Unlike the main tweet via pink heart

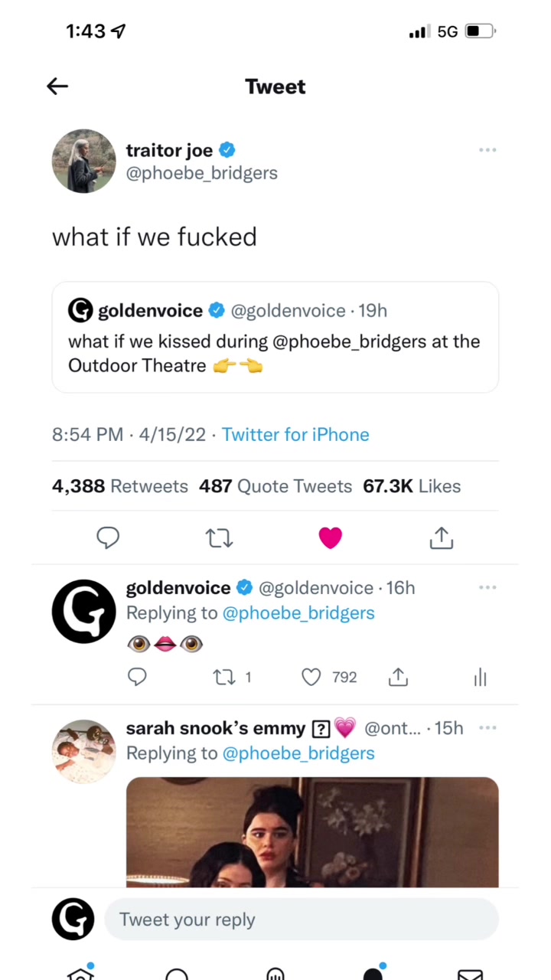pos(330,538)
